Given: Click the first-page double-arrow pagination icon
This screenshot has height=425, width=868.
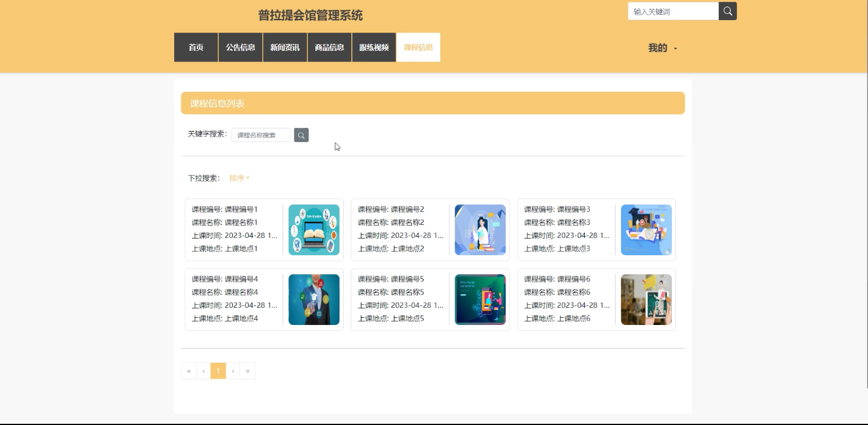Looking at the screenshot, I should [x=188, y=371].
